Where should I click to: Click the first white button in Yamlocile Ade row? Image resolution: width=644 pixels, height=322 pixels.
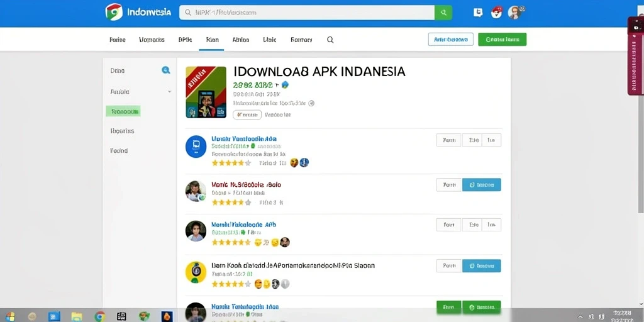449,140
